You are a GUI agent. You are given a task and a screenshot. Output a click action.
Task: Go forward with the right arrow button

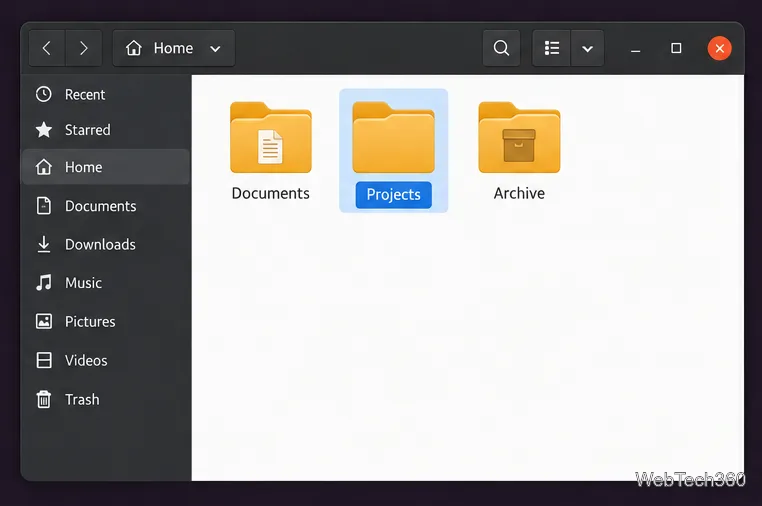point(84,48)
